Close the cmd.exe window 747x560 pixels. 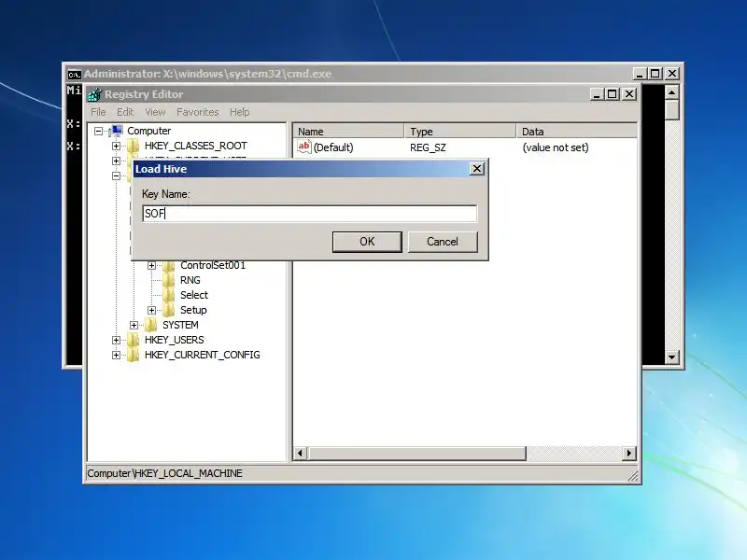pyautogui.click(x=672, y=74)
